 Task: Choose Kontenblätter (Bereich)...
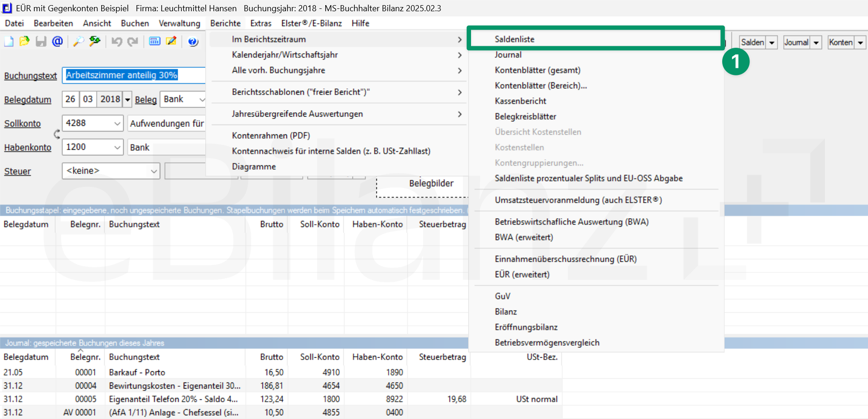point(596,86)
